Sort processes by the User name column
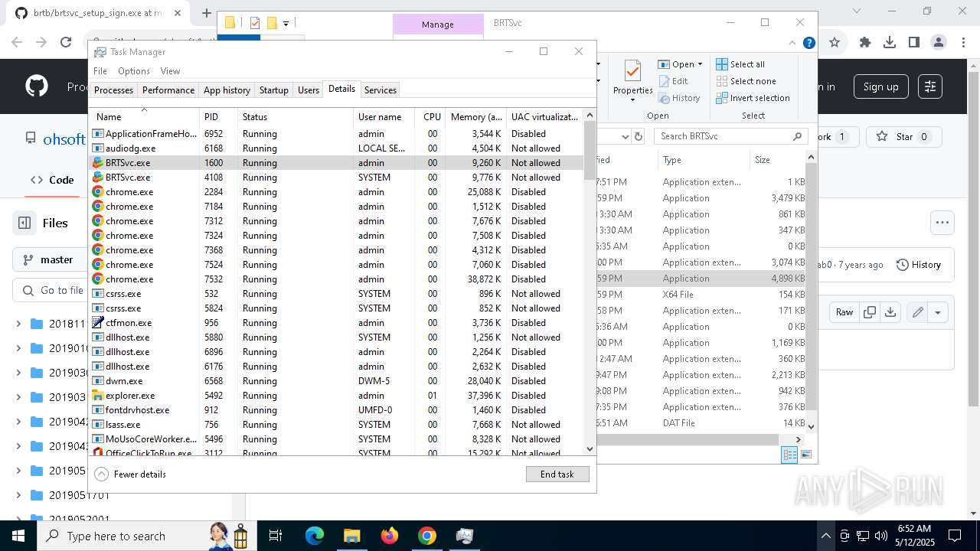 click(x=384, y=116)
